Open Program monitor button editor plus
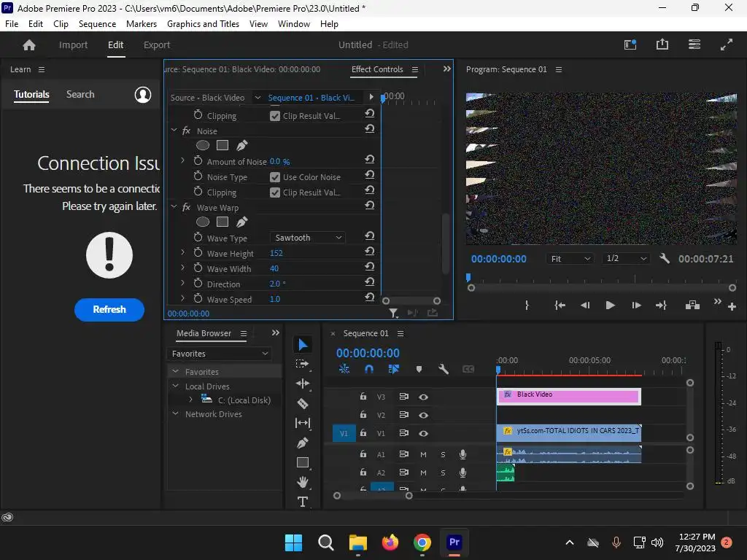Screen dimensions: 747x560 point(732,307)
